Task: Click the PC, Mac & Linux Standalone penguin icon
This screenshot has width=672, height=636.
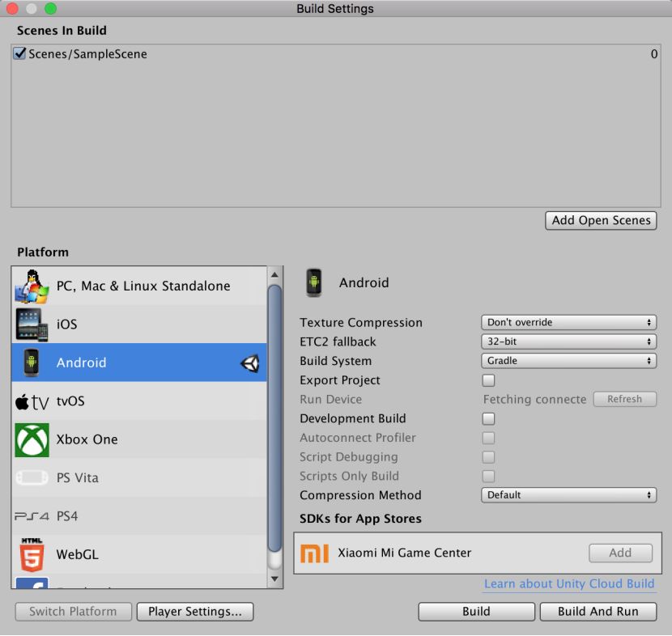Action: pyautogui.click(x=32, y=286)
